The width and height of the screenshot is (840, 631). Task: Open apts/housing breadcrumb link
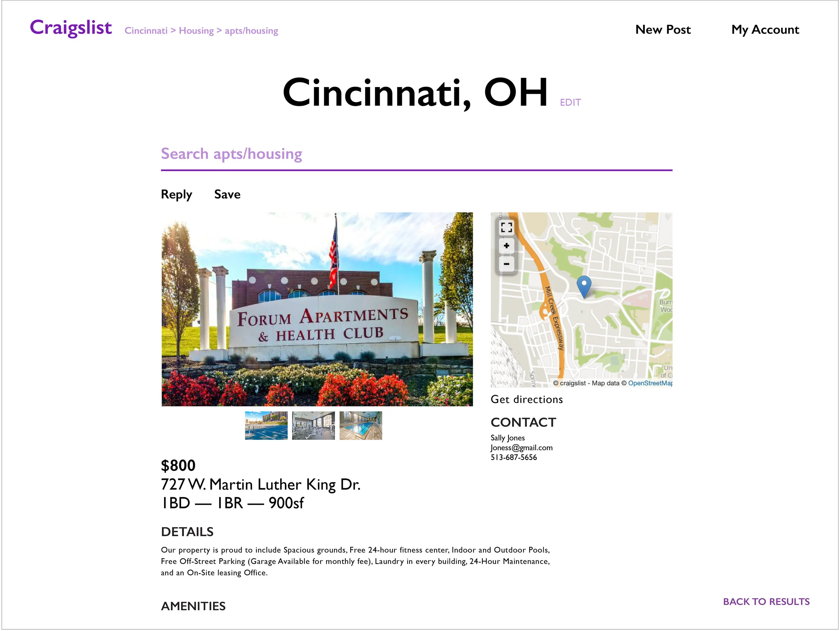(x=251, y=31)
